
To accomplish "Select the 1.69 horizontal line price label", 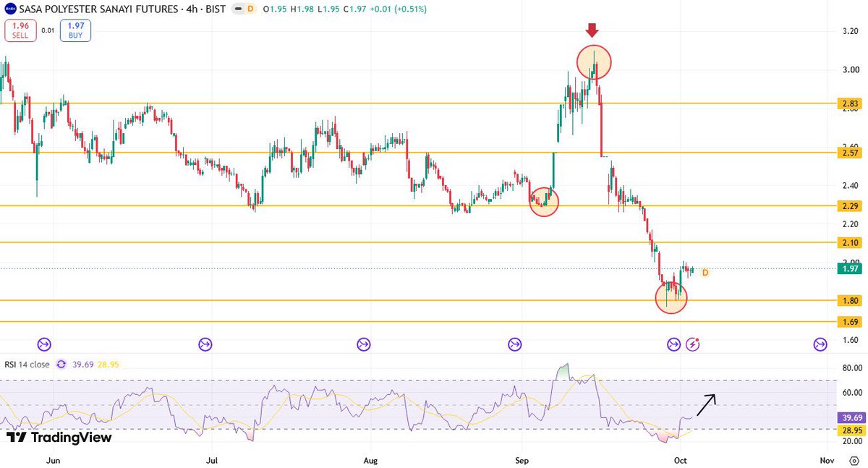I will [x=849, y=322].
